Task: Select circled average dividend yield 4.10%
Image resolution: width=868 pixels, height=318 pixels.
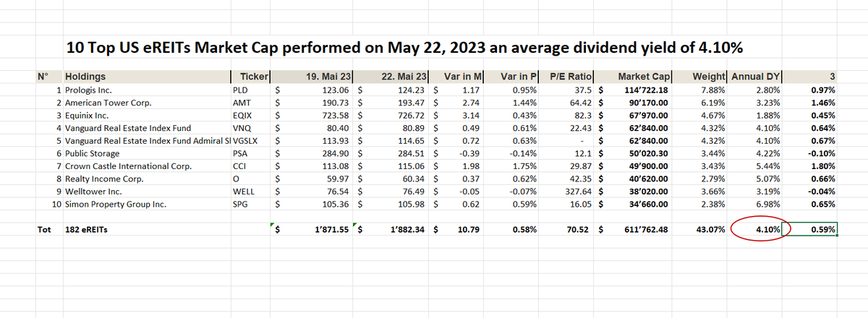Action: pos(755,230)
